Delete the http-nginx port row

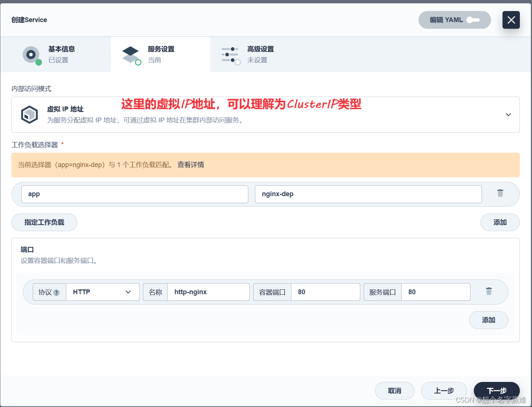point(489,291)
